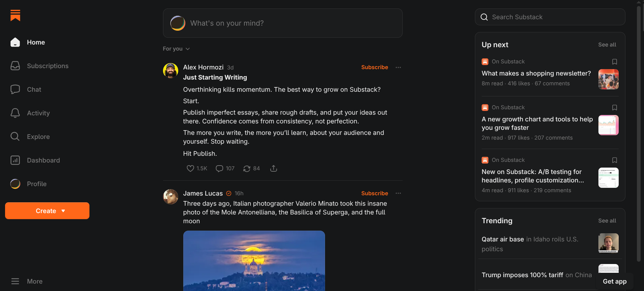Image resolution: width=644 pixels, height=291 pixels.
Task: Restack Alex Hormozi's post
Action: (247, 168)
